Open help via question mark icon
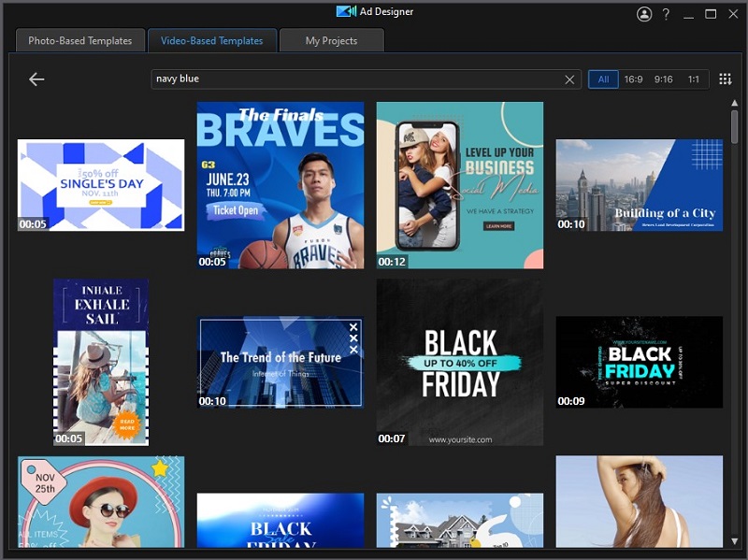Screen dimensions: 748x560 click(x=666, y=14)
